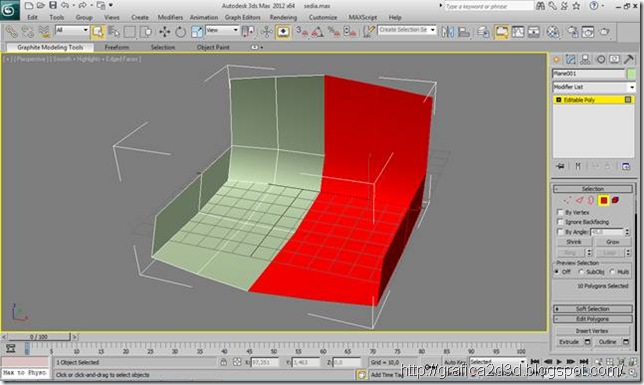Open the Utilities hammer panel
644x385 pixels.
[x=628, y=60]
